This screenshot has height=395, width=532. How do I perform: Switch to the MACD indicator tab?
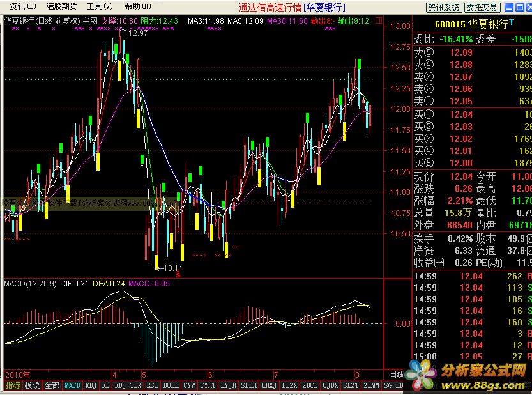point(72,385)
